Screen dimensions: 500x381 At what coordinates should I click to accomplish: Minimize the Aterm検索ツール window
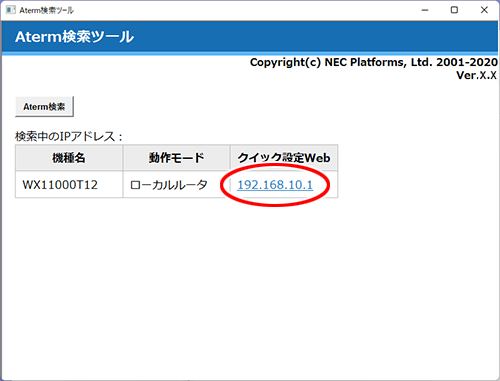point(425,10)
